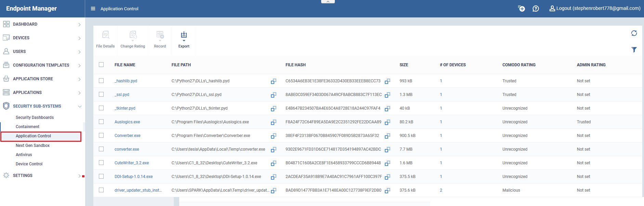Open Containment submenu item
The image size is (644, 206).
pyautogui.click(x=27, y=127)
